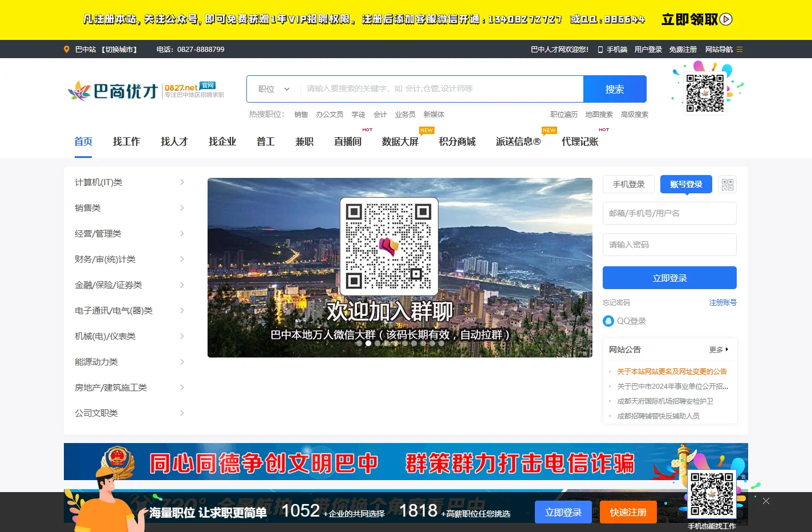Open the 职位遍历 link
The width and height of the screenshot is (812, 532).
tap(564, 115)
